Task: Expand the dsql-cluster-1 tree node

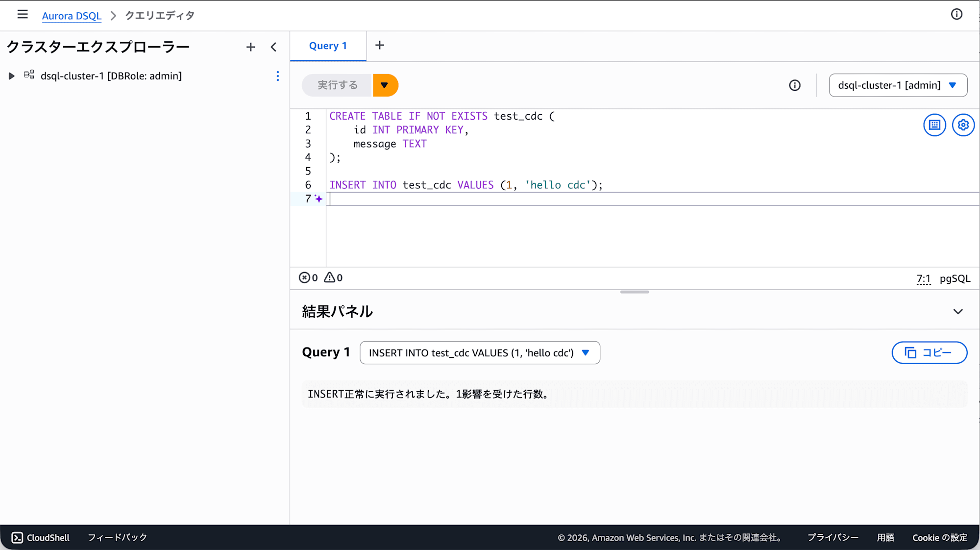Action: click(x=11, y=76)
